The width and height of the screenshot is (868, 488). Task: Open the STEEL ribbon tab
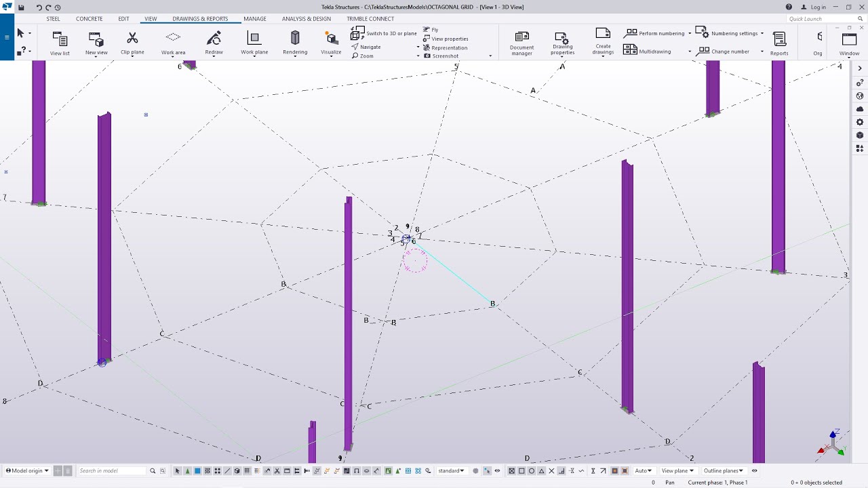point(53,19)
